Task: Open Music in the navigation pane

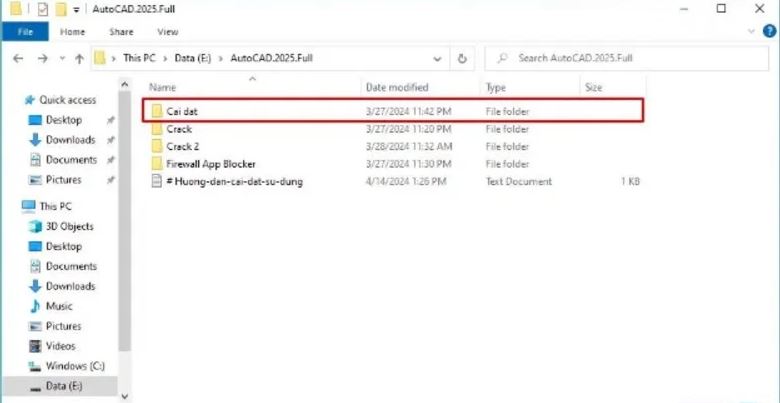Action: [x=59, y=306]
